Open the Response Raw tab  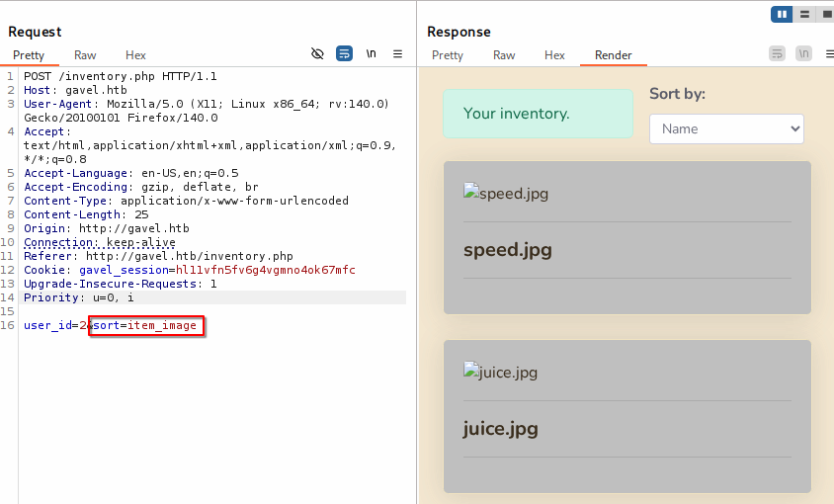coord(504,55)
